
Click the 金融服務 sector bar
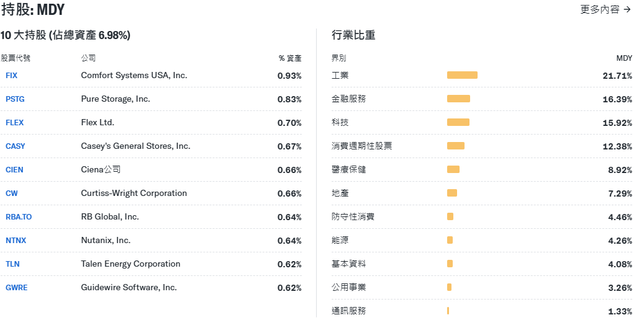click(458, 99)
